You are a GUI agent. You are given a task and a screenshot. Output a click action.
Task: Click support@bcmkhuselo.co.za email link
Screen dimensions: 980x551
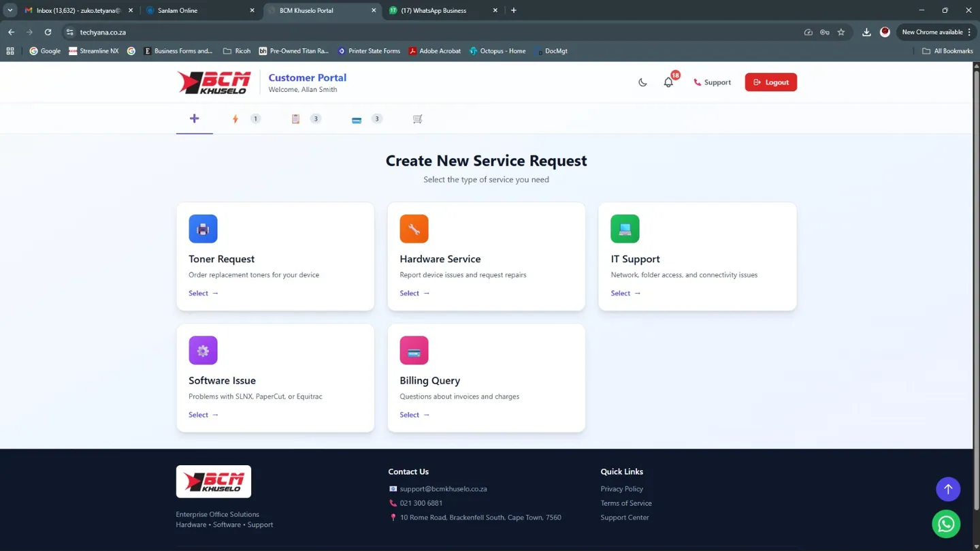coord(443,489)
